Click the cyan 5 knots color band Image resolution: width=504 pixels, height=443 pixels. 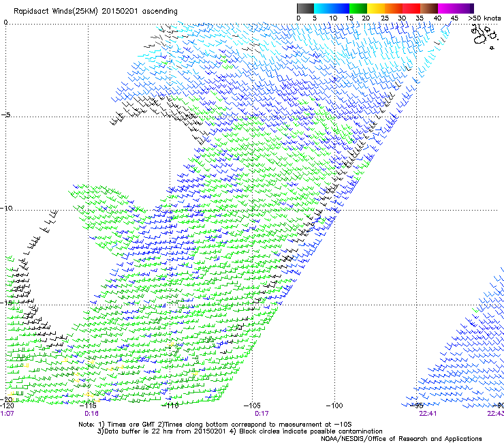322,8
